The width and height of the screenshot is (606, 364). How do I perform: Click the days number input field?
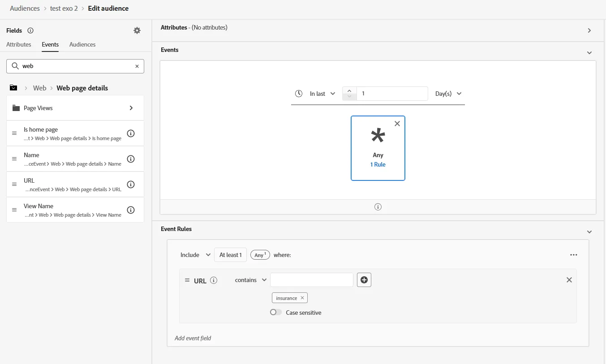[392, 94]
